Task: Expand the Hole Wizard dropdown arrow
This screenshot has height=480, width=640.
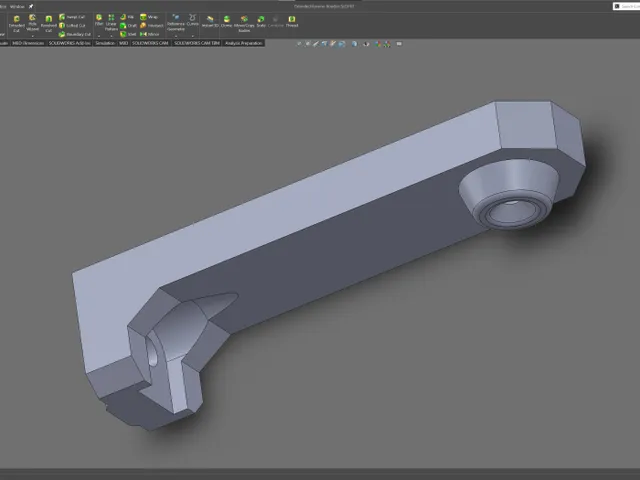Action: pyautogui.click(x=33, y=36)
